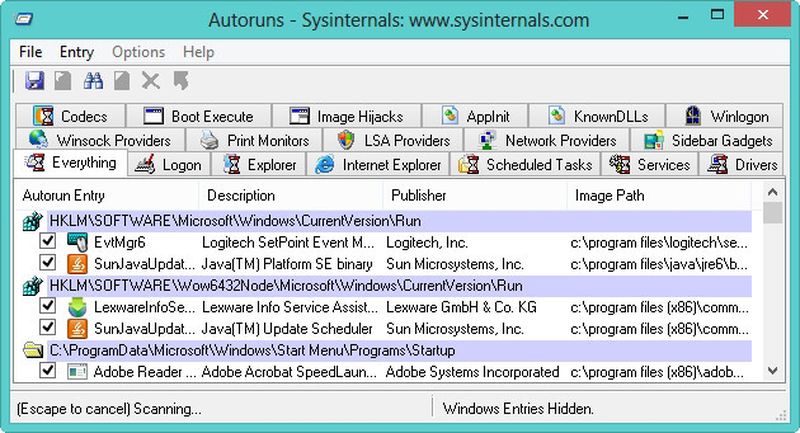Toggle the Adobe Reader startup checkbox
Screen dimensions: 800x433
(x=47, y=370)
